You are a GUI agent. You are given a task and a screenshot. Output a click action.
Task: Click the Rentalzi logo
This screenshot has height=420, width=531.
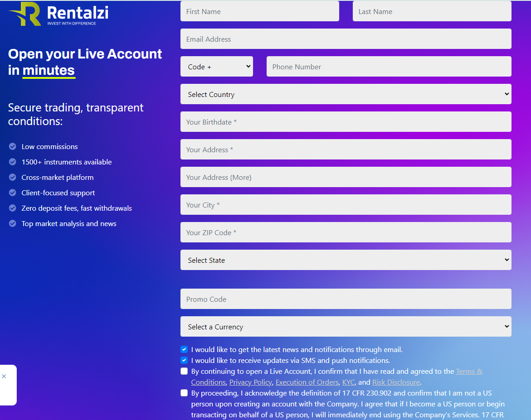(x=58, y=14)
